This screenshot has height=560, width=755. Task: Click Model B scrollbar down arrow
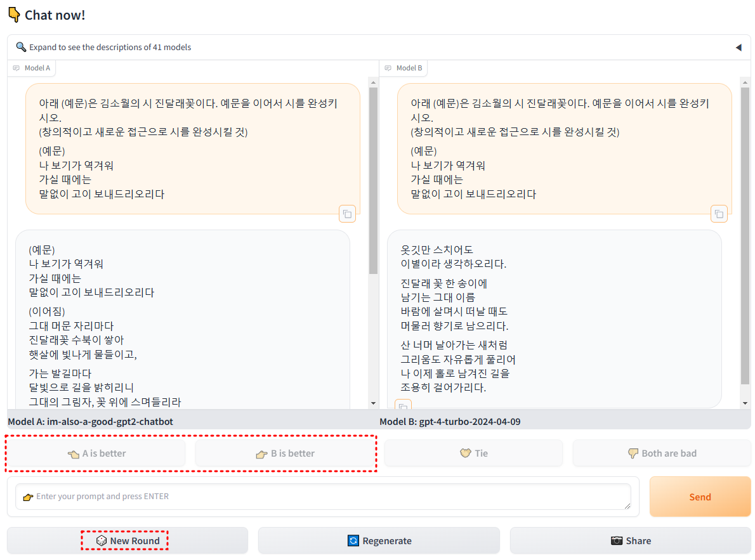745,403
